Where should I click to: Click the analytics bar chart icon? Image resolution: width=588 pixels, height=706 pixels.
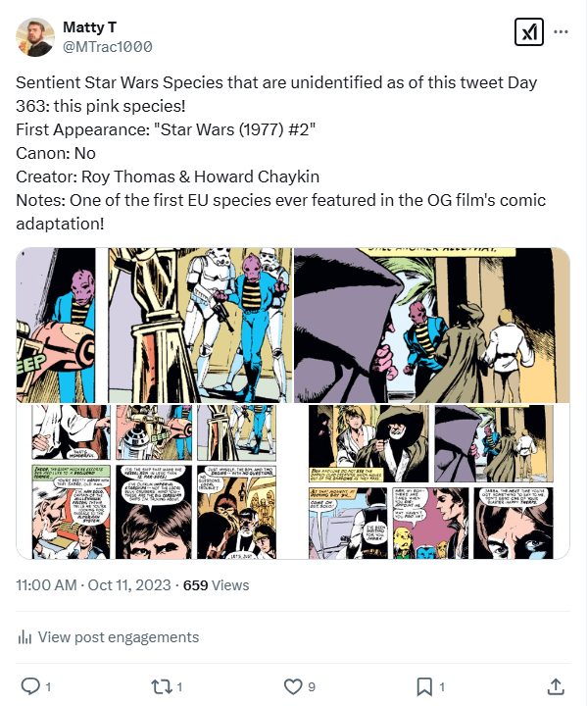24,637
